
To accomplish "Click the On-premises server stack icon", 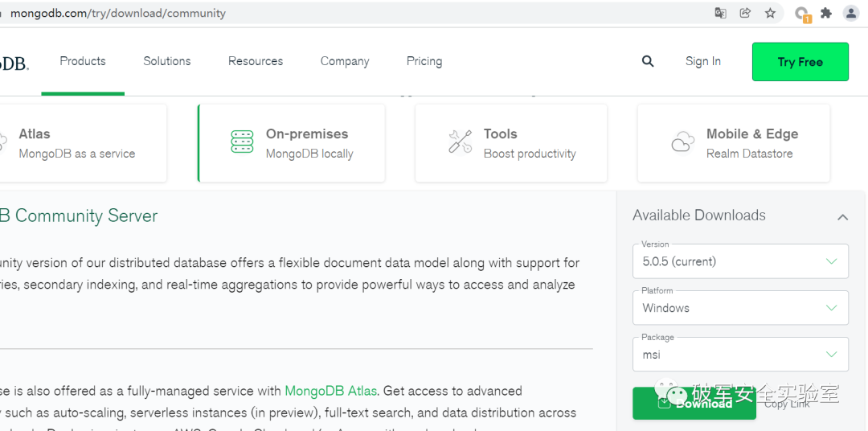I will [x=242, y=142].
